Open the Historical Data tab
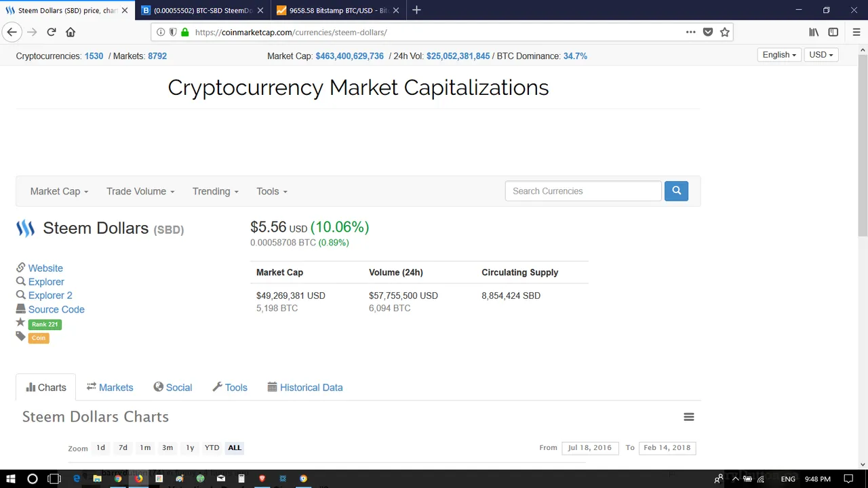 305,388
